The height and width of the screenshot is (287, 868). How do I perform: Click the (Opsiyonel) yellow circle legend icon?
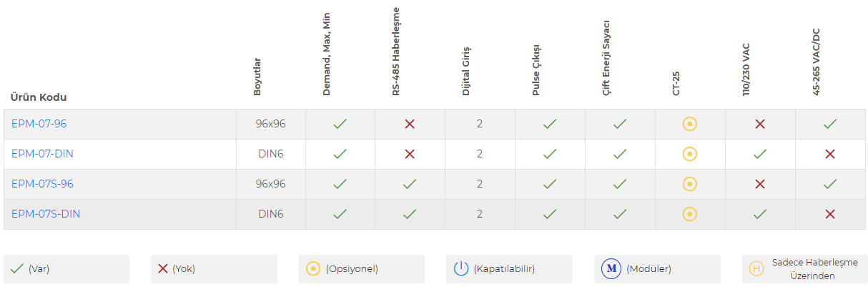coord(313,269)
